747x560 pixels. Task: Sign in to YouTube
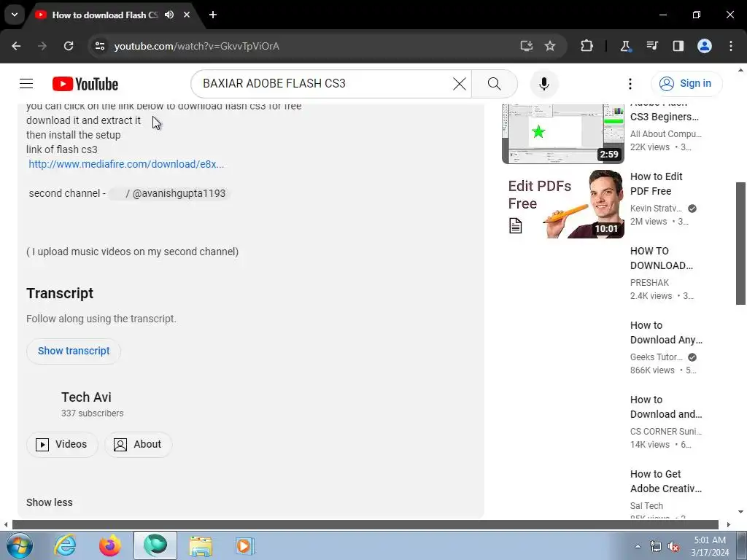686,83
